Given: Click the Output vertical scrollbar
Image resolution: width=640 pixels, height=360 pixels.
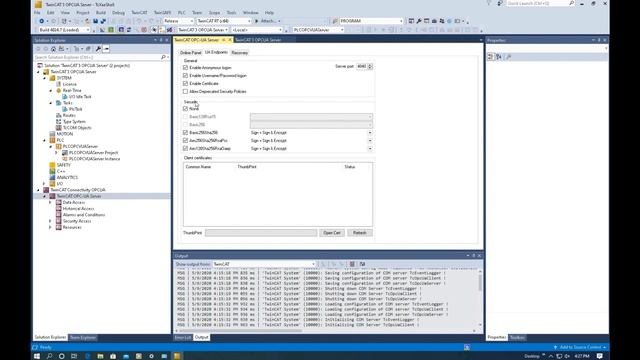Looking at the screenshot, I should click(x=480, y=298).
